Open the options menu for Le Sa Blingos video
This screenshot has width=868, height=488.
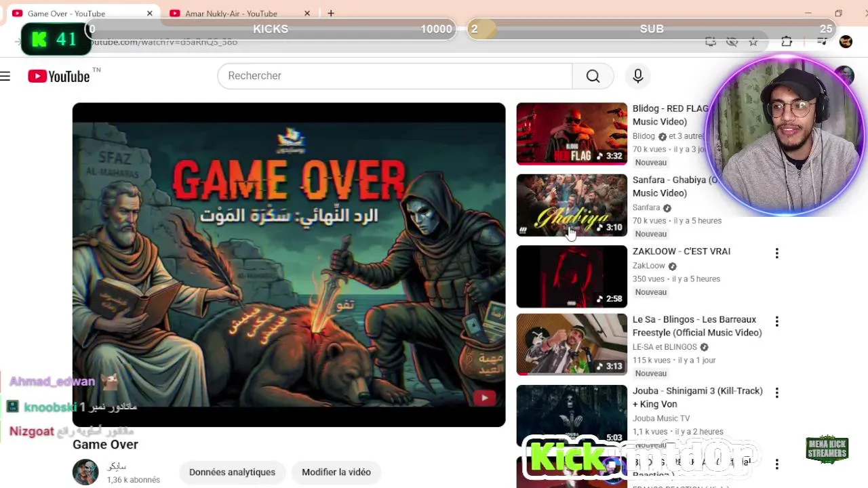[776, 321]
